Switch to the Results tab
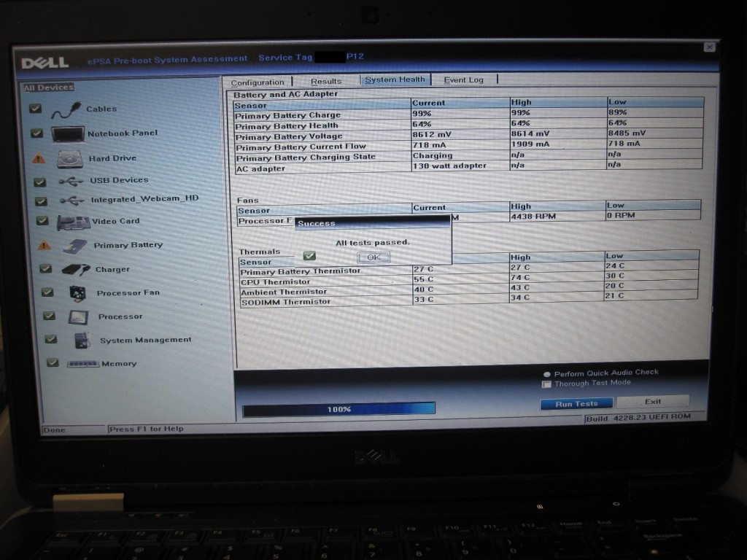747x560 pixels. [x=326, y=82]
